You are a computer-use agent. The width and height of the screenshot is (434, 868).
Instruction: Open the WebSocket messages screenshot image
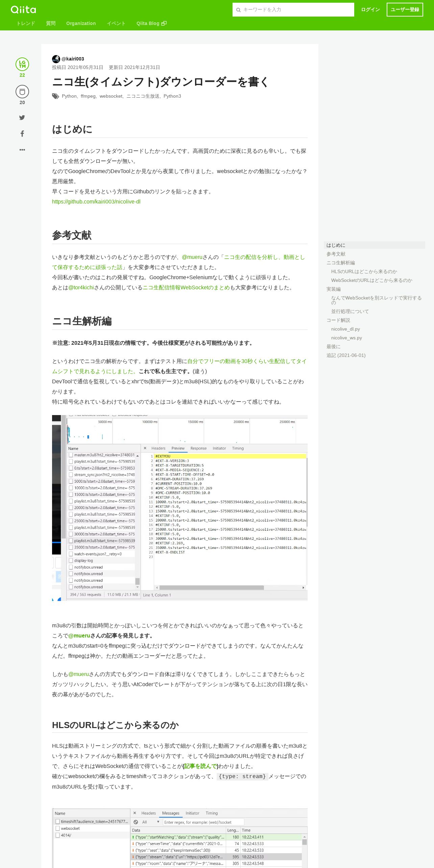(180, 838)
